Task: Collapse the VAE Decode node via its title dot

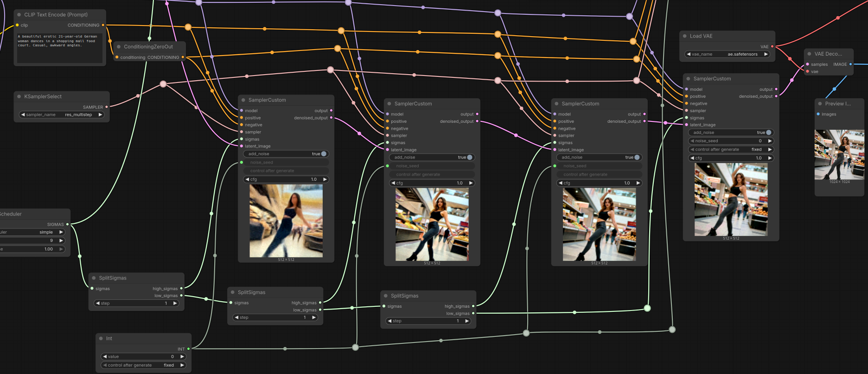Action: point(809,54)
